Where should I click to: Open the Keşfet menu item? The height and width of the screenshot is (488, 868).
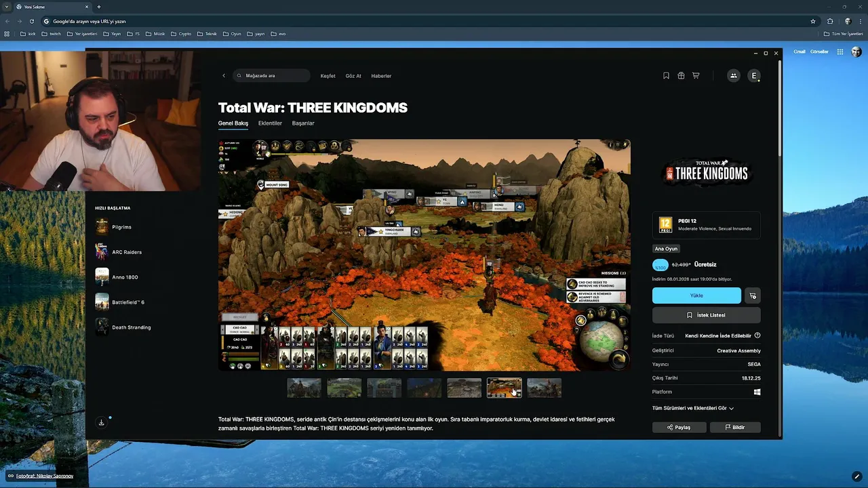[x=328, y=76]
